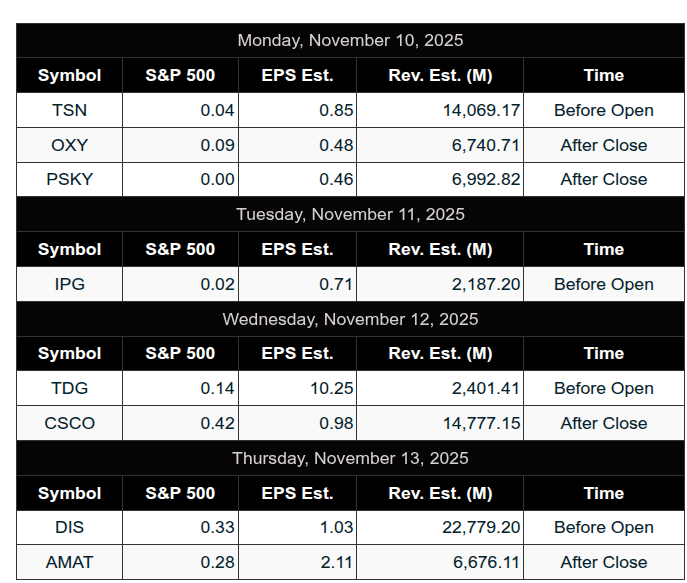Click TSN revenue estimate 14,069.17
Viewport: 687px width, 583px height.
tap(481, 110)
